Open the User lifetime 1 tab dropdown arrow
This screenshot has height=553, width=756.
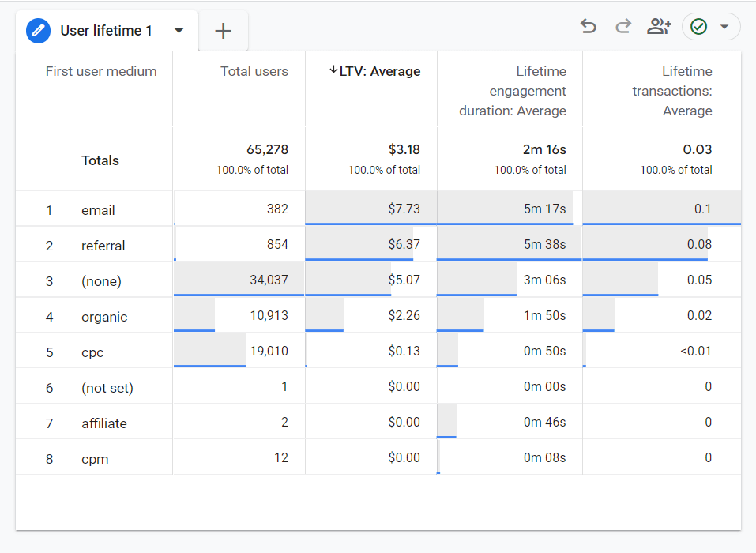pos(179,31)
